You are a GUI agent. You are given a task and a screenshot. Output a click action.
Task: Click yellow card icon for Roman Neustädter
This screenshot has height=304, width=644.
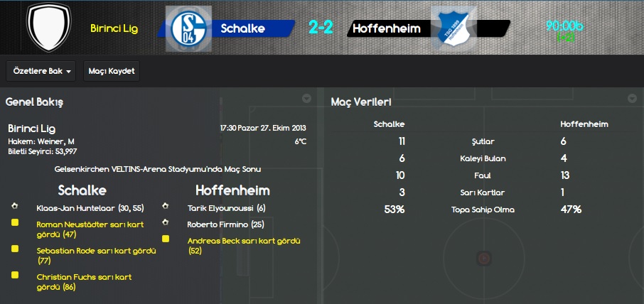[15, 223]
